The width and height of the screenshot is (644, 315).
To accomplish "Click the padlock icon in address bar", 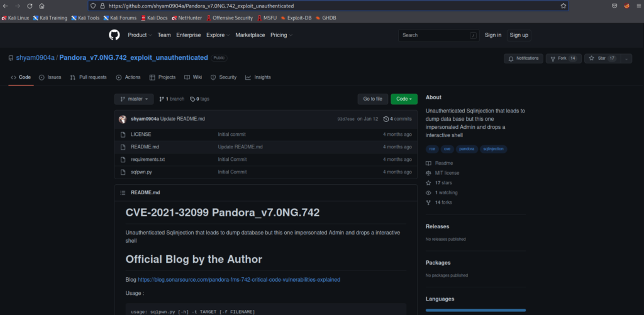I will tap(102, 6).
